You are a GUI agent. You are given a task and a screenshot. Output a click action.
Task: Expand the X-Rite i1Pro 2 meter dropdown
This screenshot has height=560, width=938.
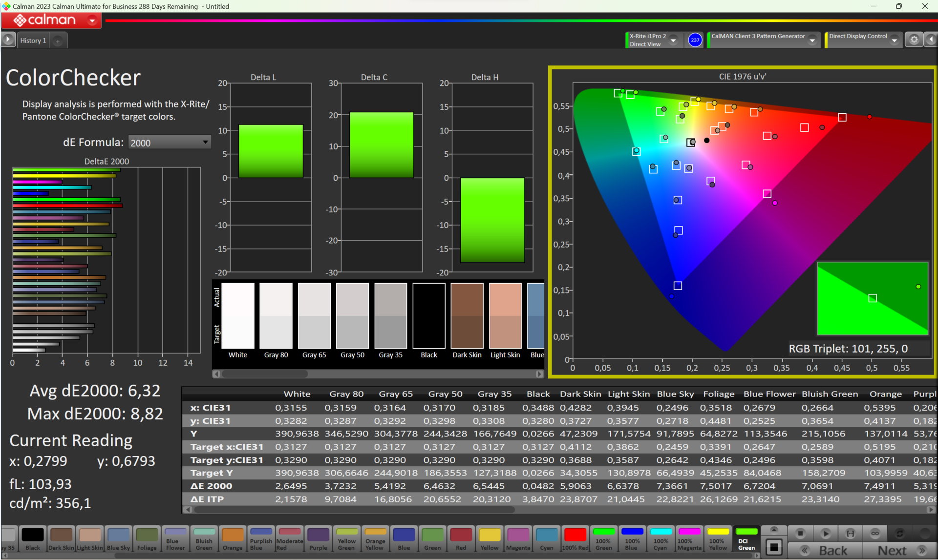tap(673, 40)
